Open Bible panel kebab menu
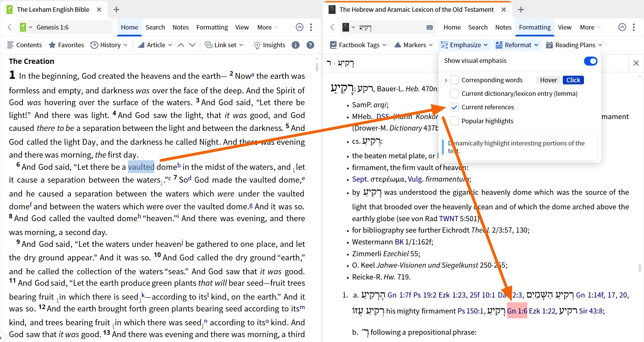This screenshot has width=644, height=342. point(311,27)
